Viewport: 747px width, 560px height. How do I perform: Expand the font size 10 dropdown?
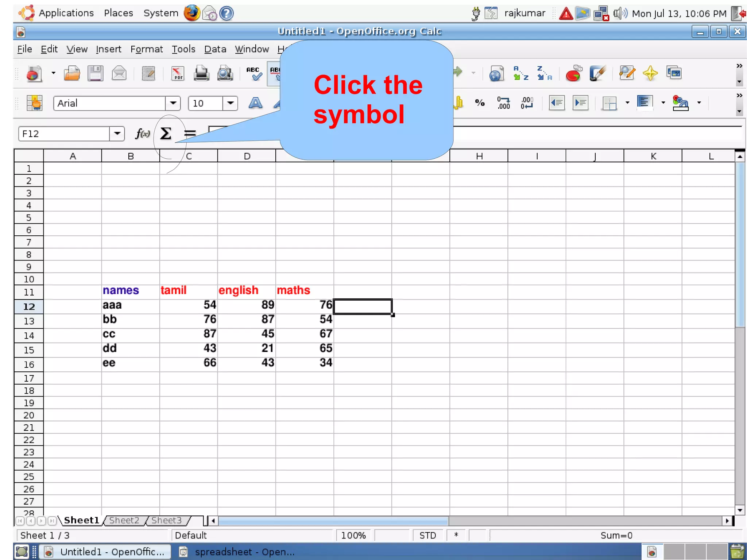[x=230, y=103]
